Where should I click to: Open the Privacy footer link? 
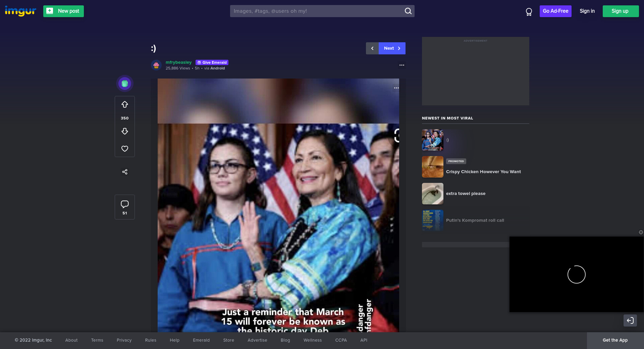124,340
